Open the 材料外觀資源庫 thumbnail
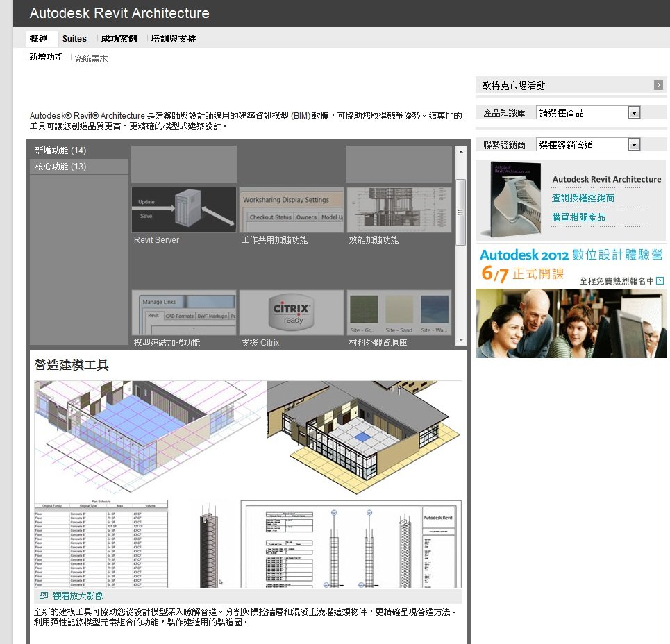Screen dimensions: 670x644 (x=399, y=312)
